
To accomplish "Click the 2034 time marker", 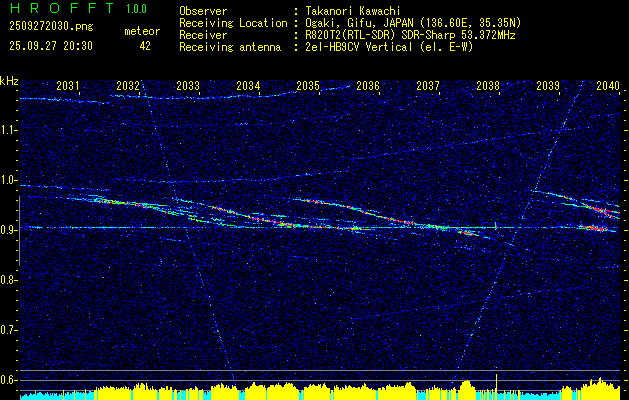I will pyautogui.click(x=248, y=85).
